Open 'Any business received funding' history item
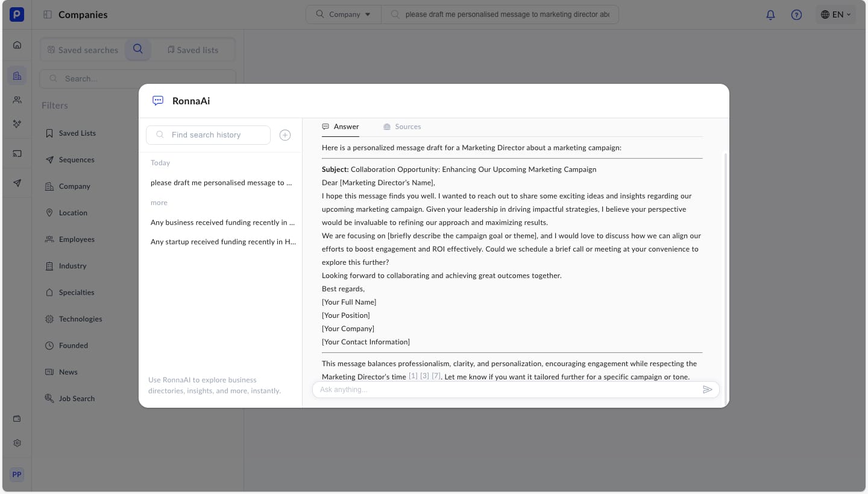The image size is (868, 494). coord(222,223)
